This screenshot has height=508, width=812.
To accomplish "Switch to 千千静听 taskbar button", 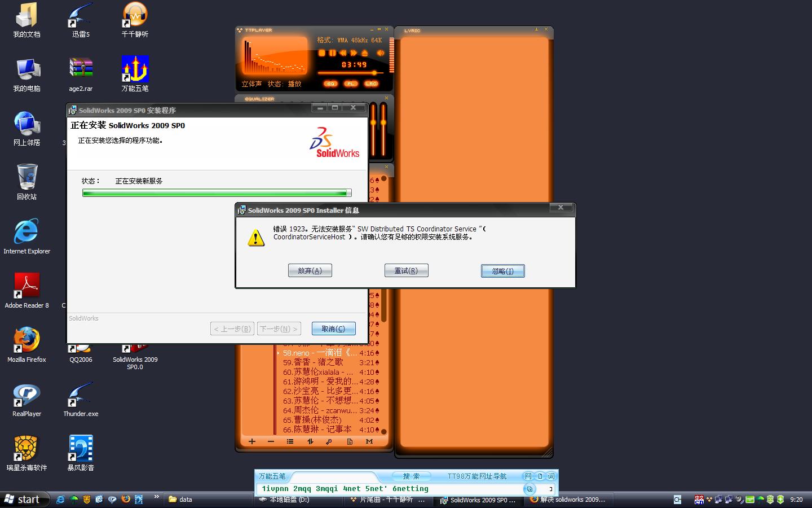I will click(x=388, y=500).
